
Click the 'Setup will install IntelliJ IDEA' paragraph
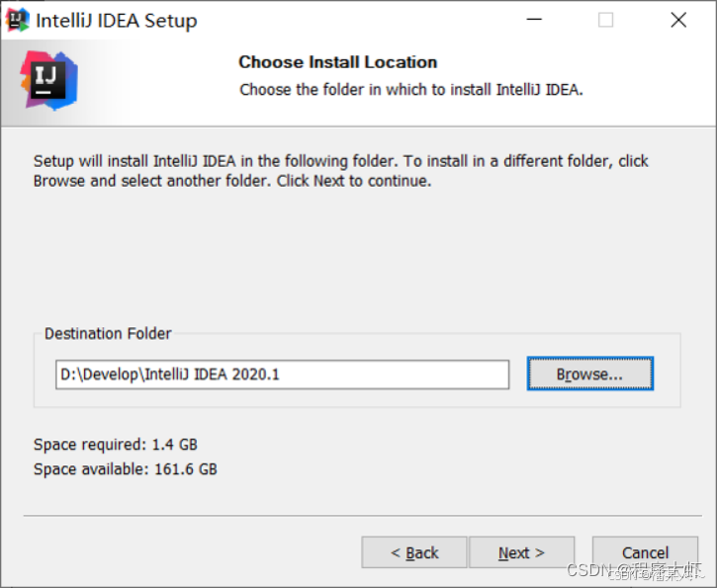pyautogui.click(x=340, y=171)
